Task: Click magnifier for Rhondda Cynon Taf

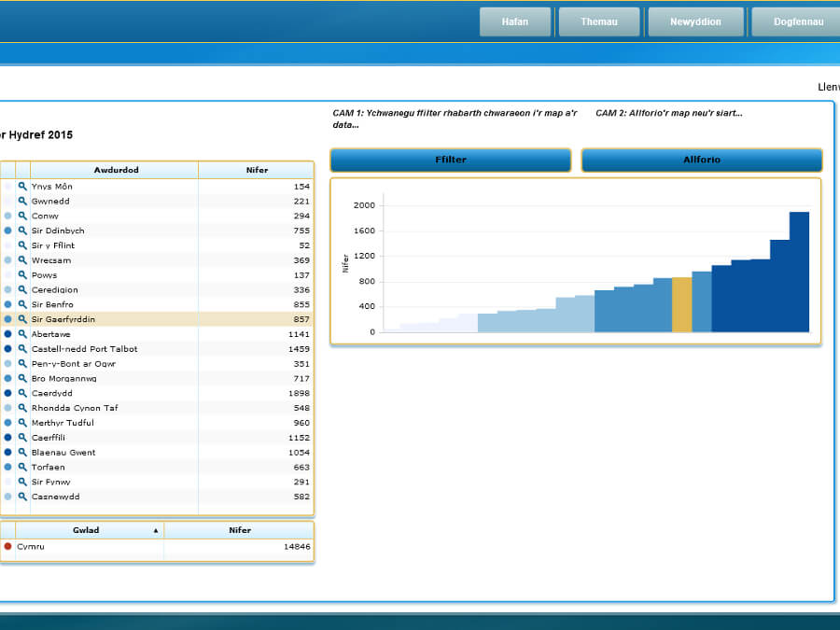Action: [22, 408]
